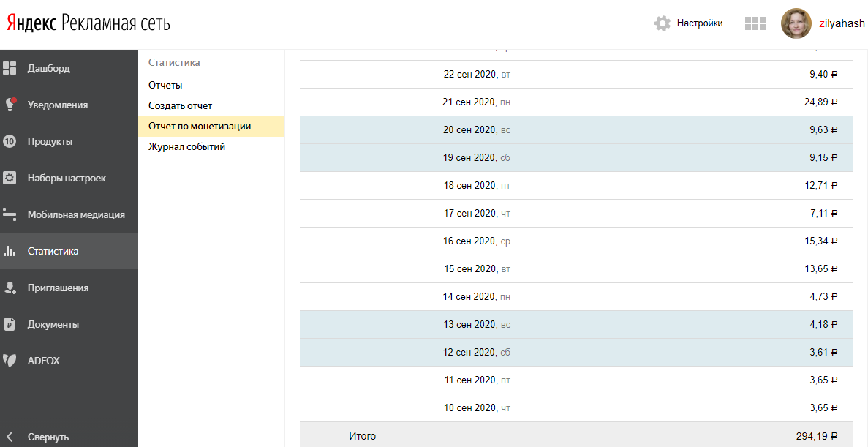This screenshot has height=447, width=868.
Task: Select Создать отчет in statistics menu
Action: point(180,105)
